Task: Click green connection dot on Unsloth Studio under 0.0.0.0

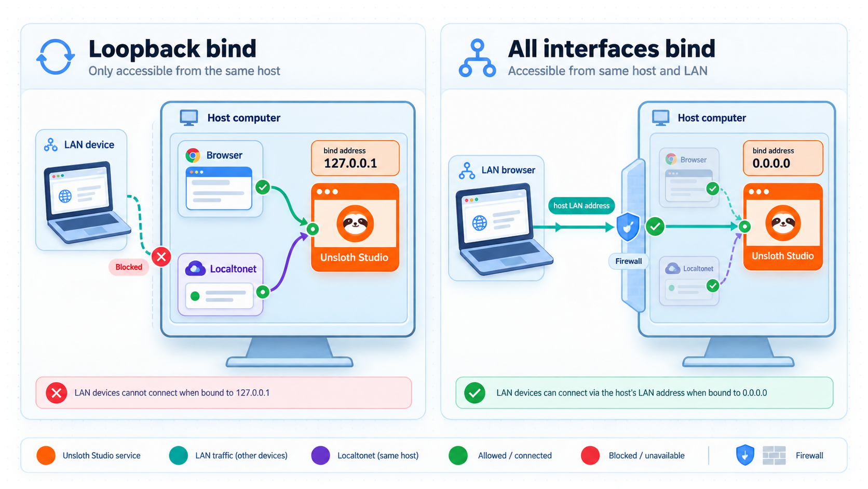Action: (744, 227)
